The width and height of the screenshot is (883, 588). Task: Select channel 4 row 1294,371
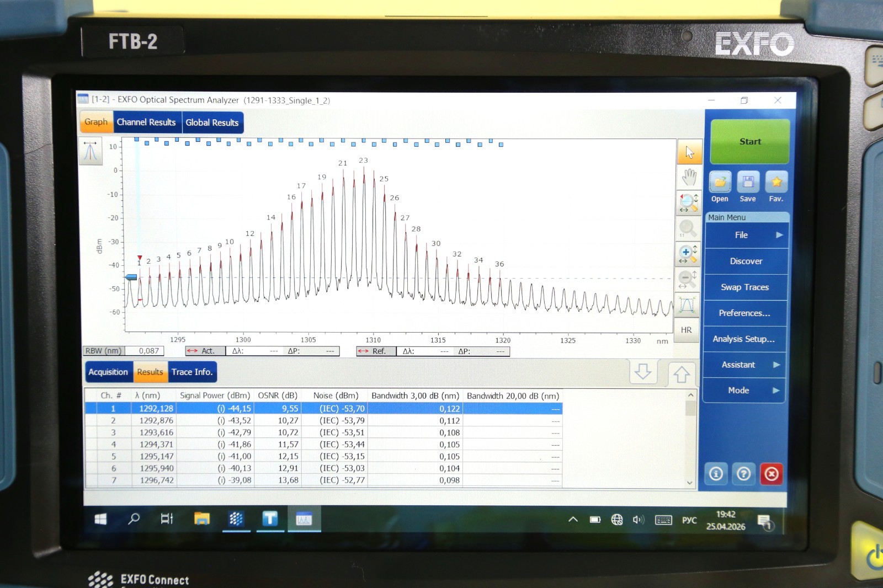click(x=323, y=445)
